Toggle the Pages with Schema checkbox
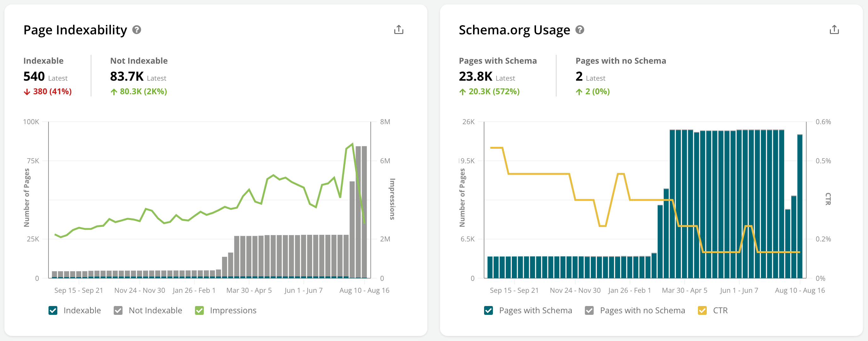Image resolution: width=868 pixels, height=341 pixels. pos(488,310)
